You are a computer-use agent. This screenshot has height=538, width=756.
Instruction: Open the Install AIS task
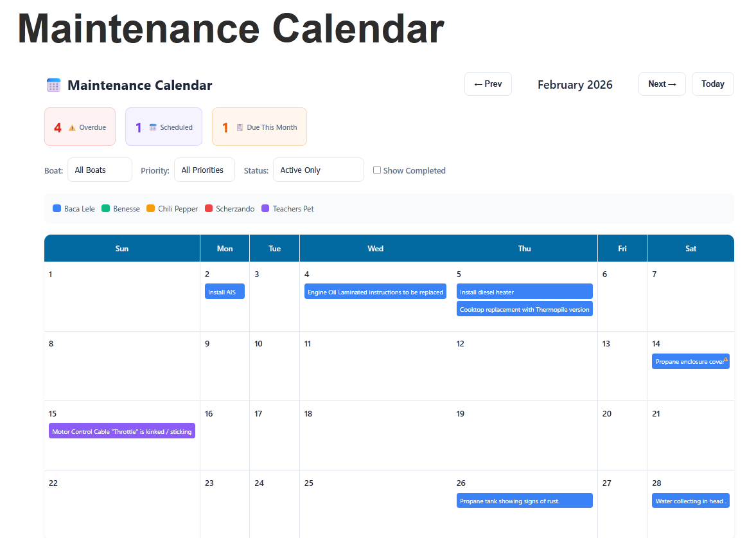coord(225,292)
